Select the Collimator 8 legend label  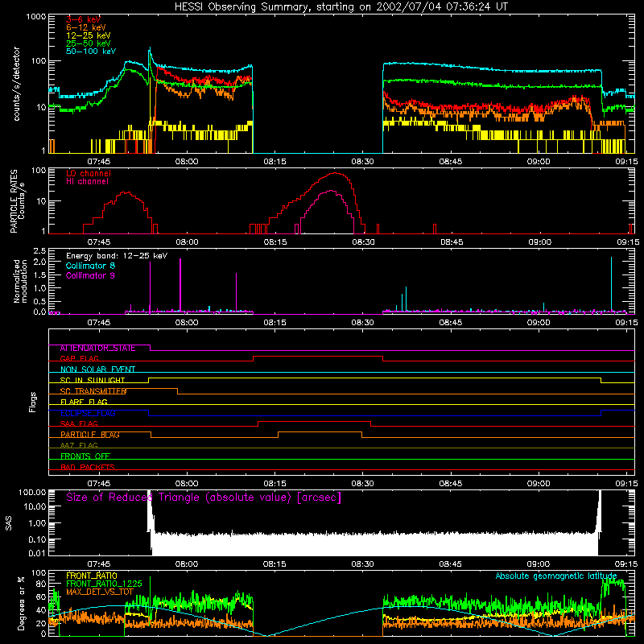coord(90,266)
